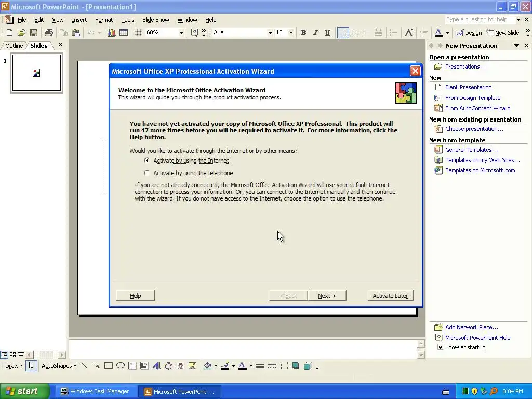Toggle Italic formatting in toolbar
The image size is (532, 399).
[x=315, y=33]
